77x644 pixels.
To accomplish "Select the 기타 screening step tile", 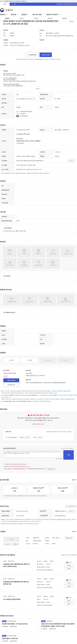I will point(66,360).
